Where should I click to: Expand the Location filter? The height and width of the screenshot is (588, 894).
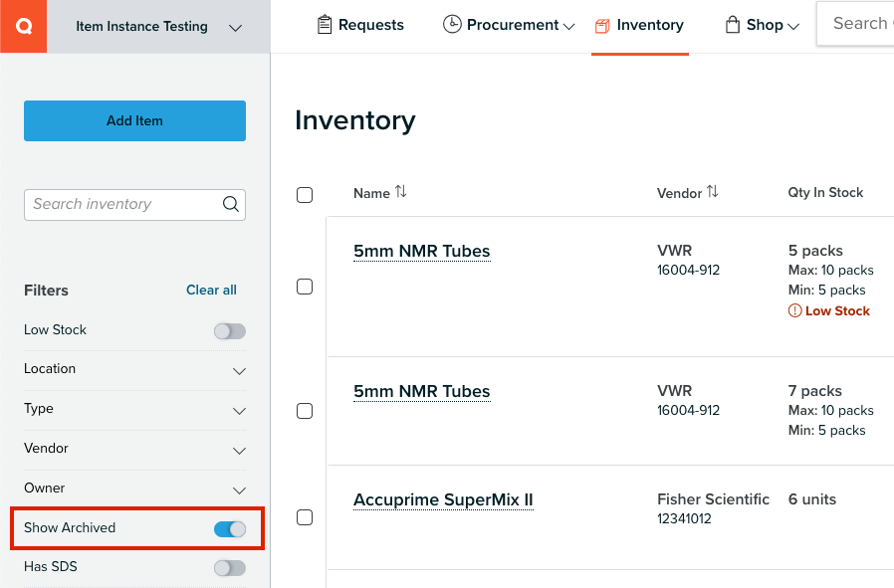pyautogui.click(x=134, y=369)
